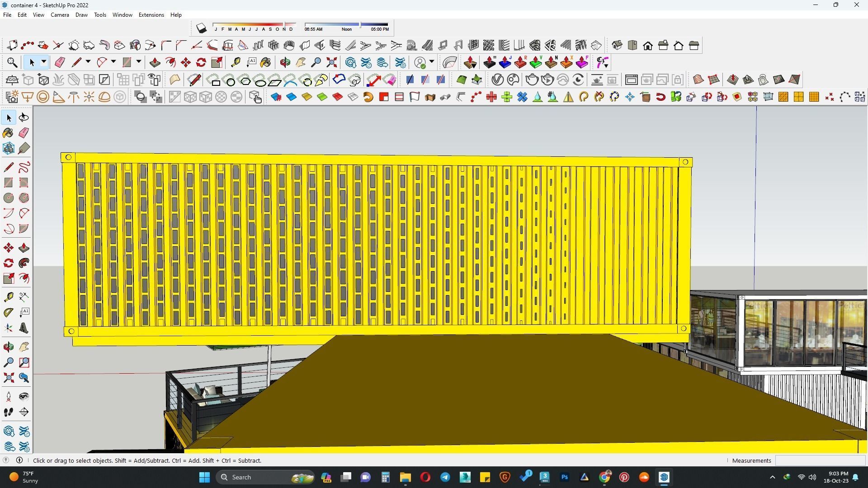Click the Push/Pull tool in top toolbar
The image size is (868, 488).
155,62
